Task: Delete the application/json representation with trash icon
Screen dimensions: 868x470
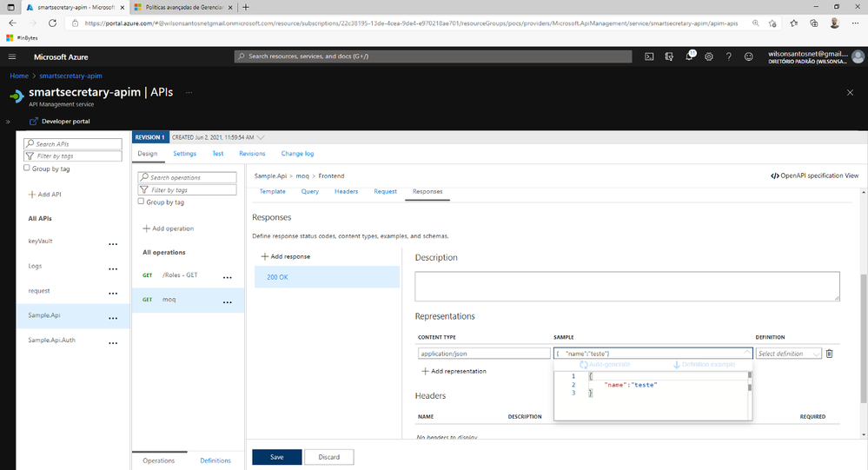Action: (829, 354)
